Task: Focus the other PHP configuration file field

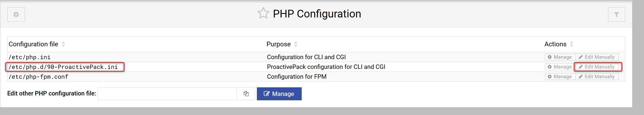Action: click(167, 94)
